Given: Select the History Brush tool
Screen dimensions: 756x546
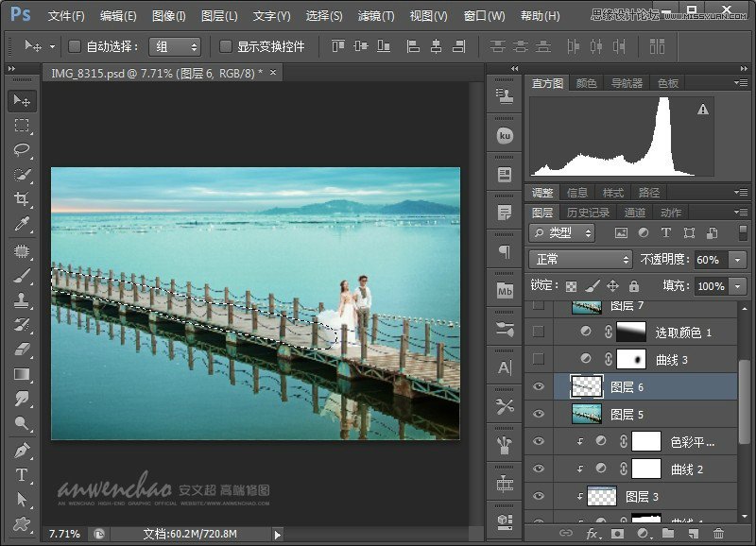Looking at the screenshot, I should click(22, 325).
